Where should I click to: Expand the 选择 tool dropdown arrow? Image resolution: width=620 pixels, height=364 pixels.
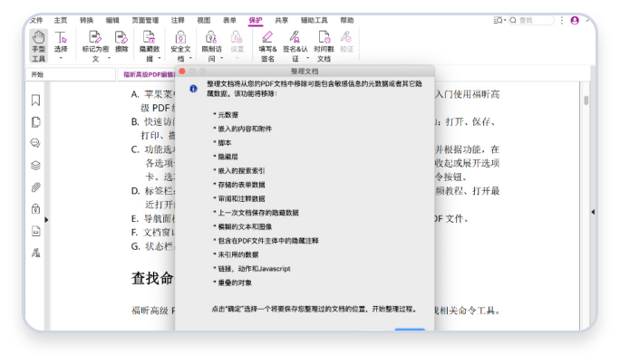(x=61, y=59)
